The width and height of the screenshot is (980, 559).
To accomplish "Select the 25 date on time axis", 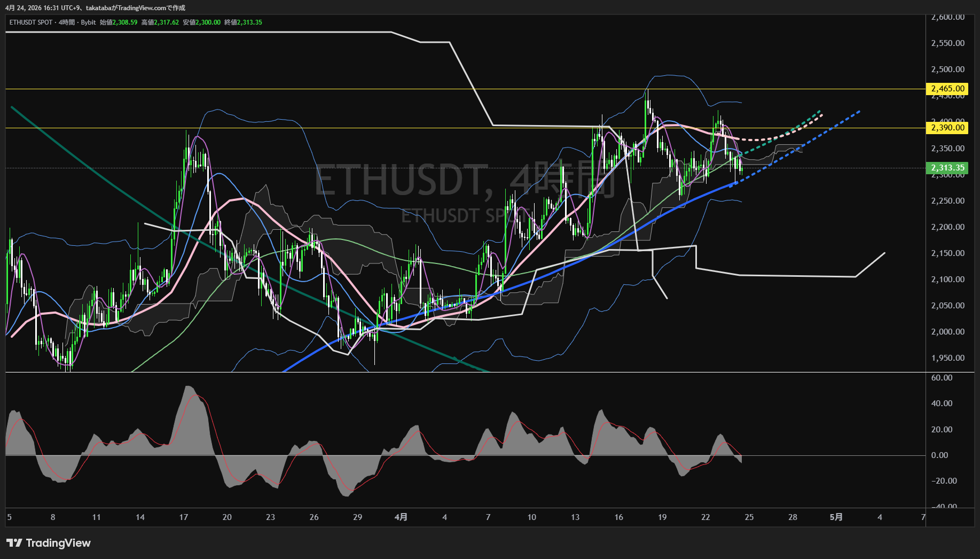I will 749,517.
